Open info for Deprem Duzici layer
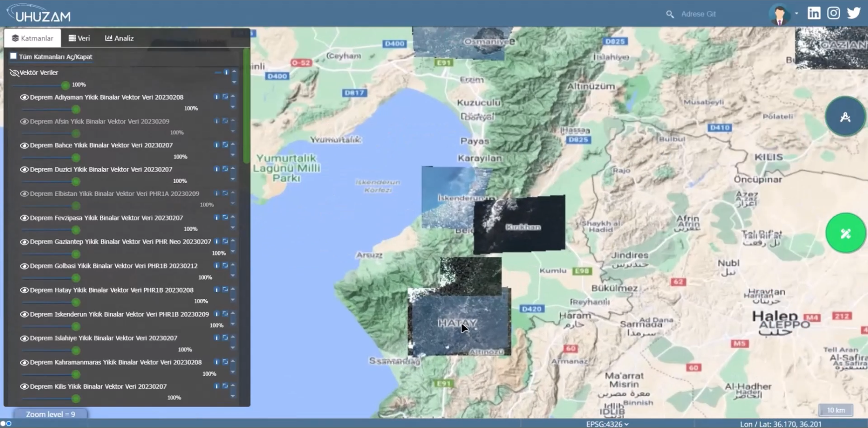 point(216,169)
